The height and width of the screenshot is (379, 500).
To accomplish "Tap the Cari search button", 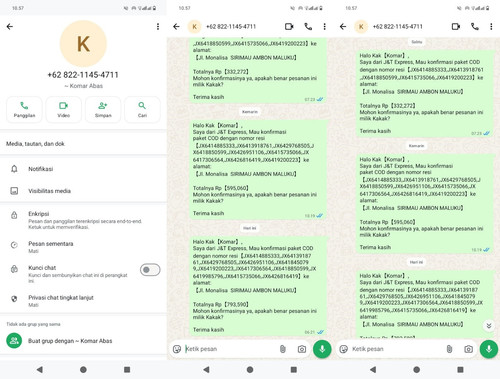I will 142,110.
